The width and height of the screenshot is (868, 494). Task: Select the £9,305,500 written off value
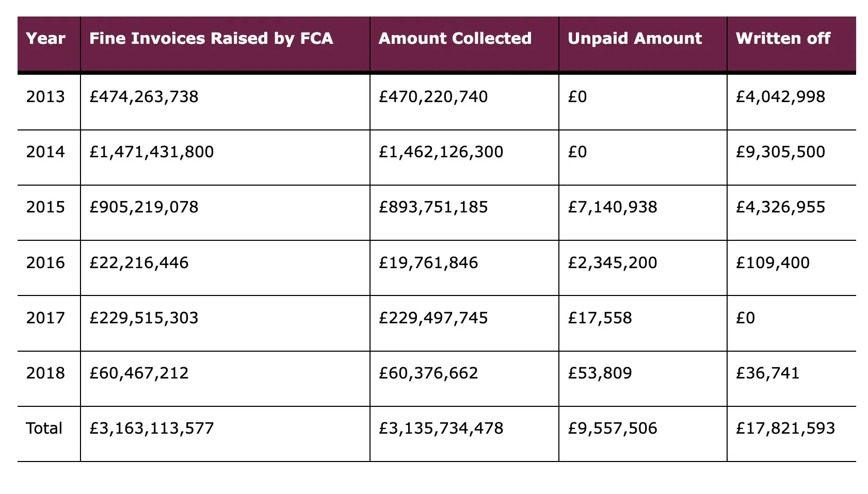point(780,152)
